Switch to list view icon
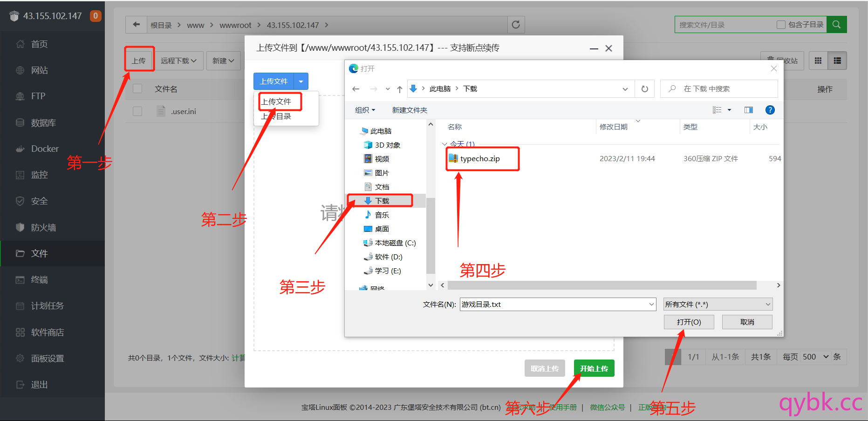 [x=837, y=61]
